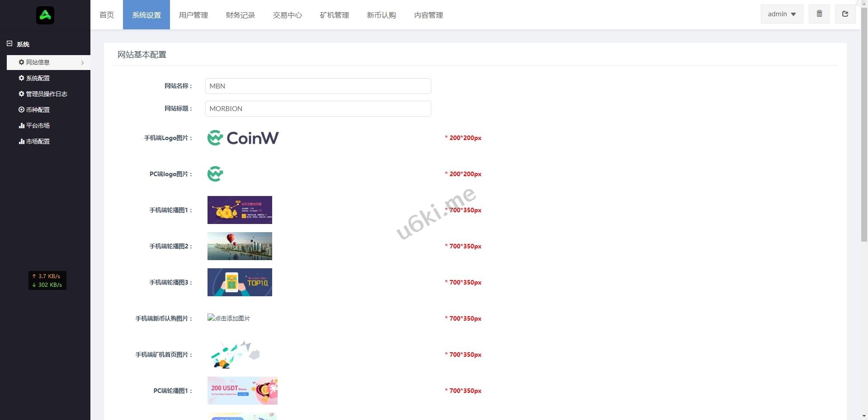Open 交易中心 in top navigation

click(x=288, y=15)
